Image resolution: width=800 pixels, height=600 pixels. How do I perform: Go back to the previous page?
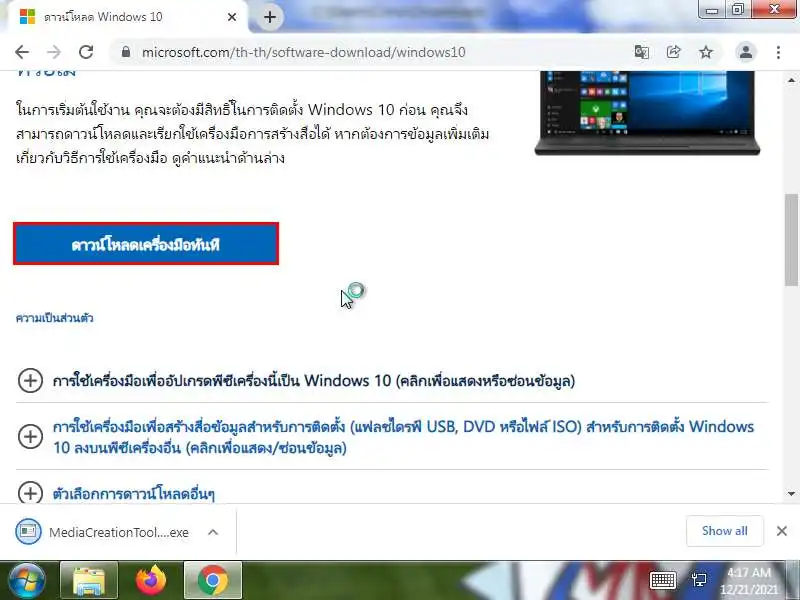click(22, 52)
